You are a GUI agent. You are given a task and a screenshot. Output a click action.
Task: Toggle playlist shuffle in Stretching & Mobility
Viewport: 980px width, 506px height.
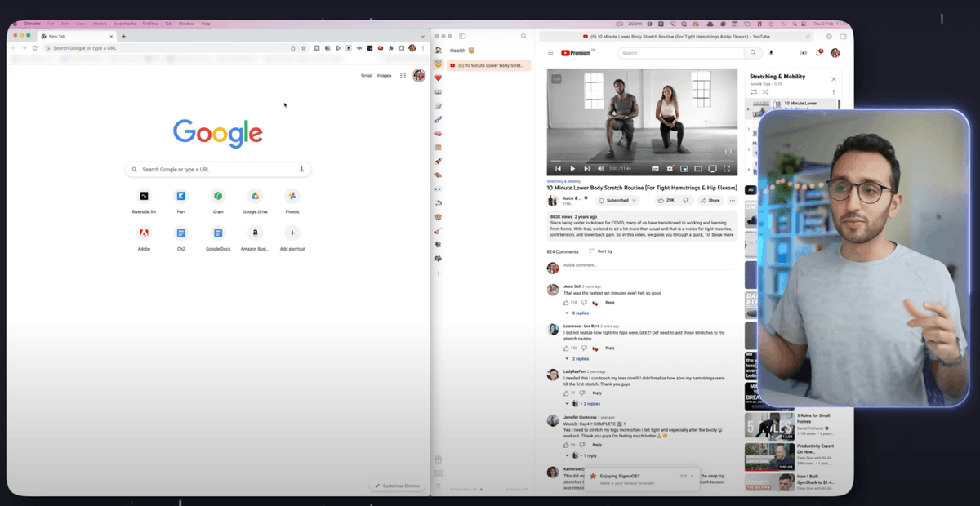pos(765,92)
